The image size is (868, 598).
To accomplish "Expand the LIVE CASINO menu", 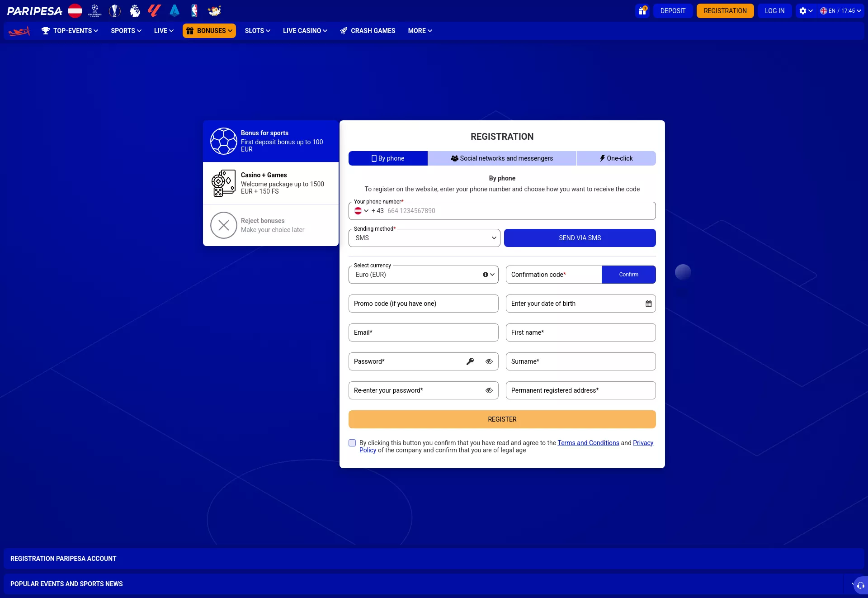I will 305,31.
